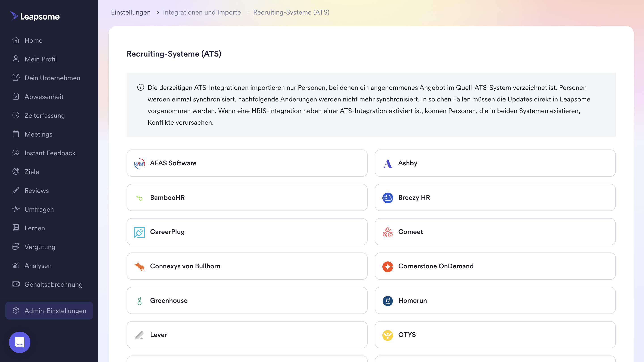The height and width of the screenshot is (362, 644).
Task: Choose the CareerPlug integration card
Action: pyautogui.click(x=247, y=232)
